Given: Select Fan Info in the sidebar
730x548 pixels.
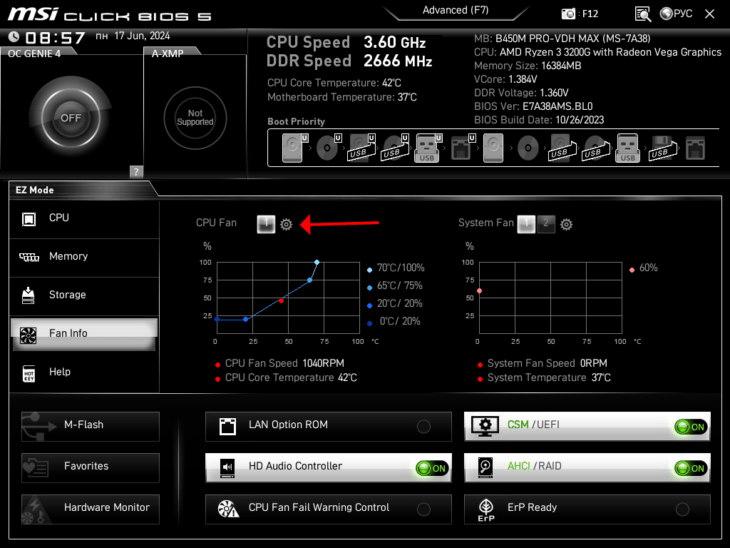Looking at the screenshot, I should click(84, 334).
